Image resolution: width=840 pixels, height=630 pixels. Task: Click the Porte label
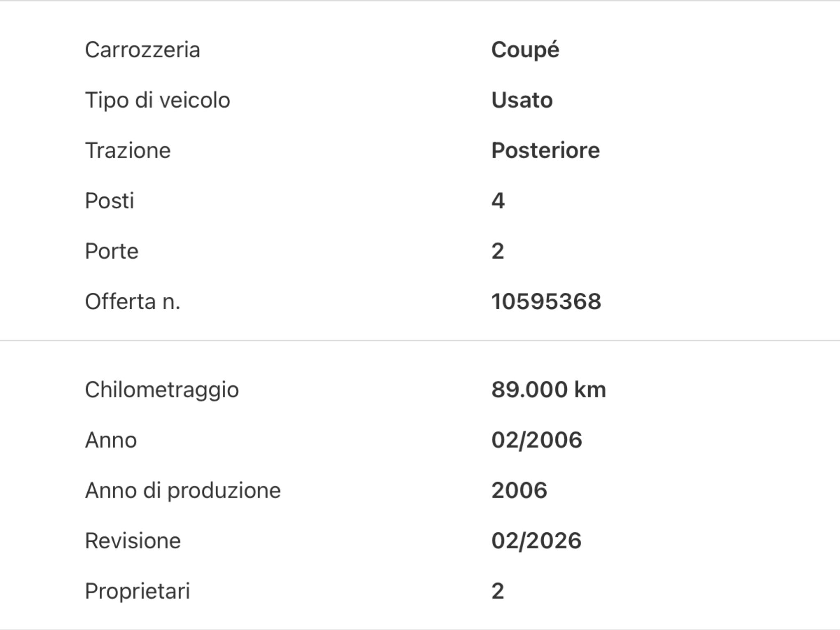pos(112,251)
